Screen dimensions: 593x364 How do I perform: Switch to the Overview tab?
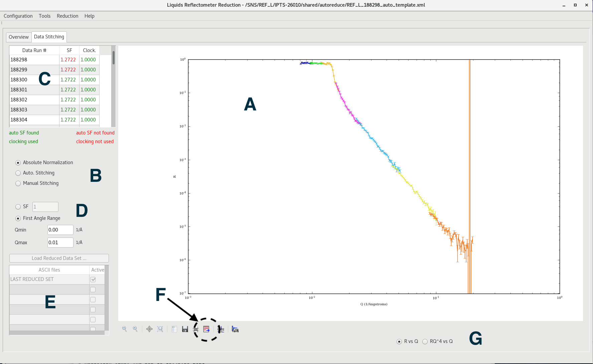(19, 37)
